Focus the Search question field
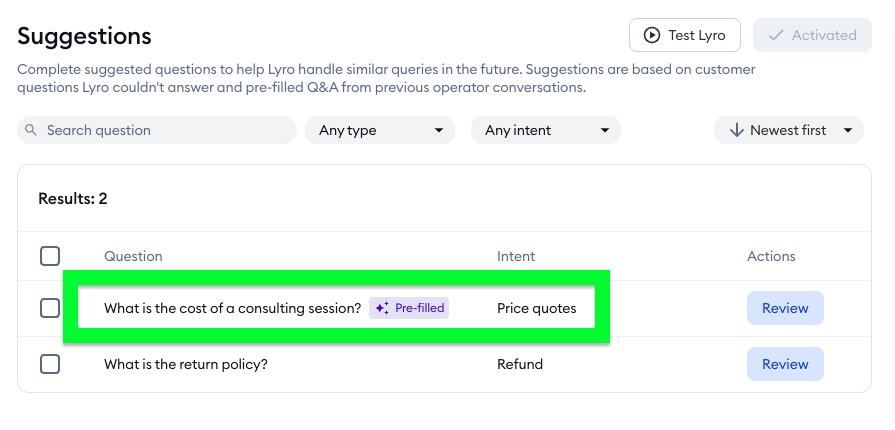This screenshot has height=430, width=895. point(157,130)
